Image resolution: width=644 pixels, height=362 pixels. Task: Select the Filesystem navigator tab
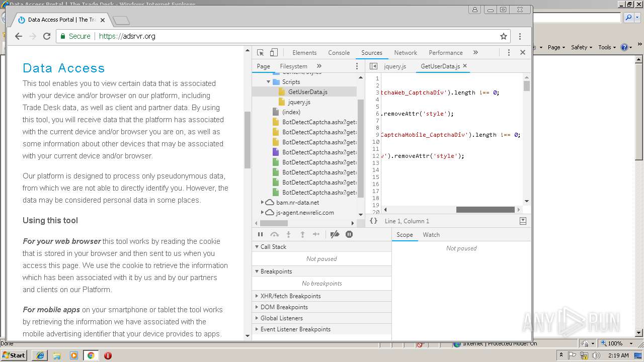(x=293, y=66)
